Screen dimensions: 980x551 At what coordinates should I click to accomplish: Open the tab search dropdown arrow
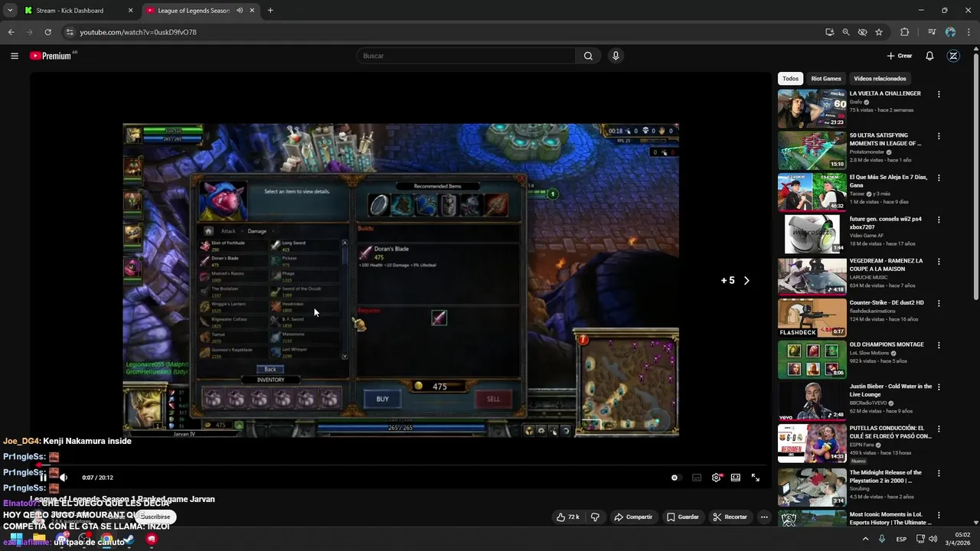[x=10, y=11]
